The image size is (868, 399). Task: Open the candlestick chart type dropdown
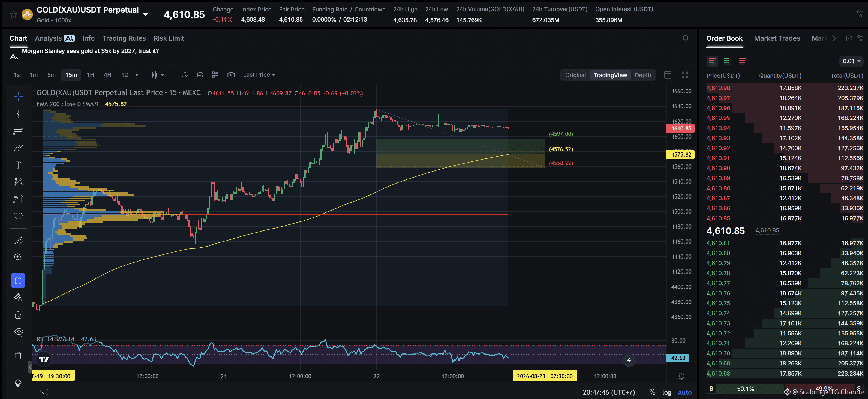coord(157,75)
